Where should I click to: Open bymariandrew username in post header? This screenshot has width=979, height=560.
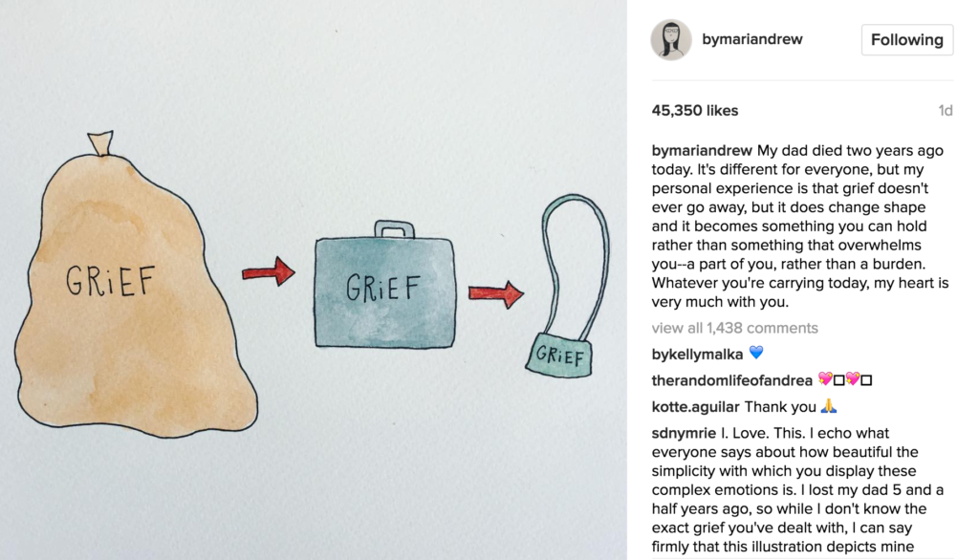click(752, 39)
